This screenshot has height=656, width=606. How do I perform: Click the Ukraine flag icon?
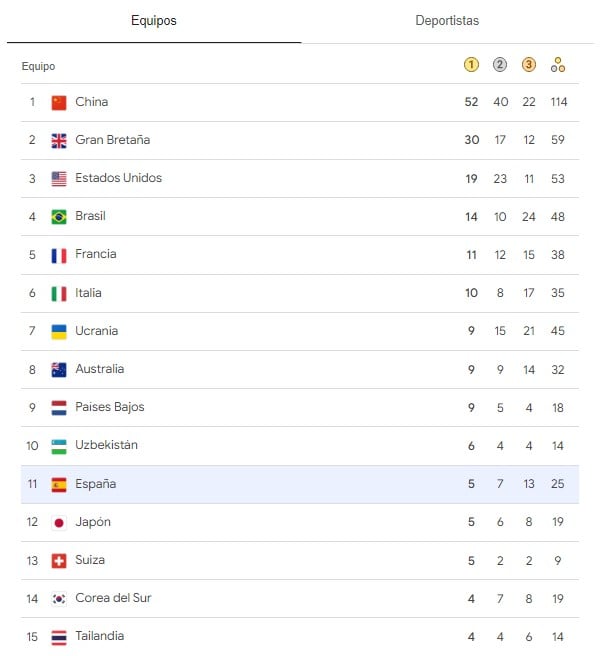click(59, 331)
